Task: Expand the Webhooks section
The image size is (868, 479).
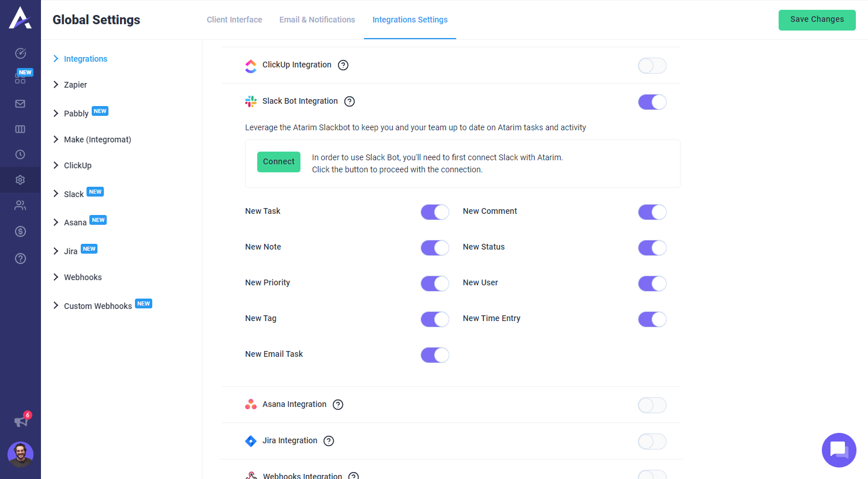Action: click(82, 277)
